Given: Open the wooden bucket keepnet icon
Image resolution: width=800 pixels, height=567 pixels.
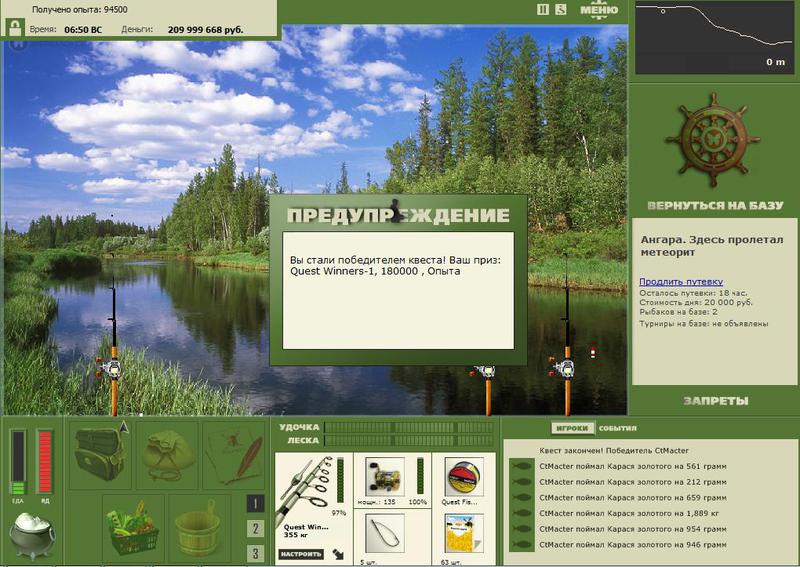Looking at the screenshot, I should 199,528.
